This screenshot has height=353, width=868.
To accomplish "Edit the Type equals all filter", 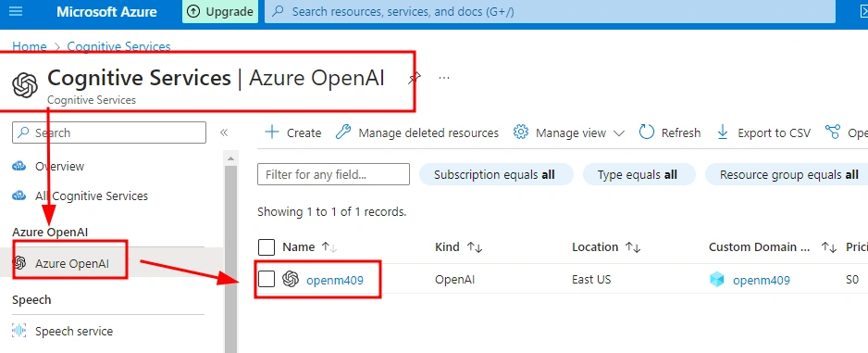I will (x=638, y=174).
